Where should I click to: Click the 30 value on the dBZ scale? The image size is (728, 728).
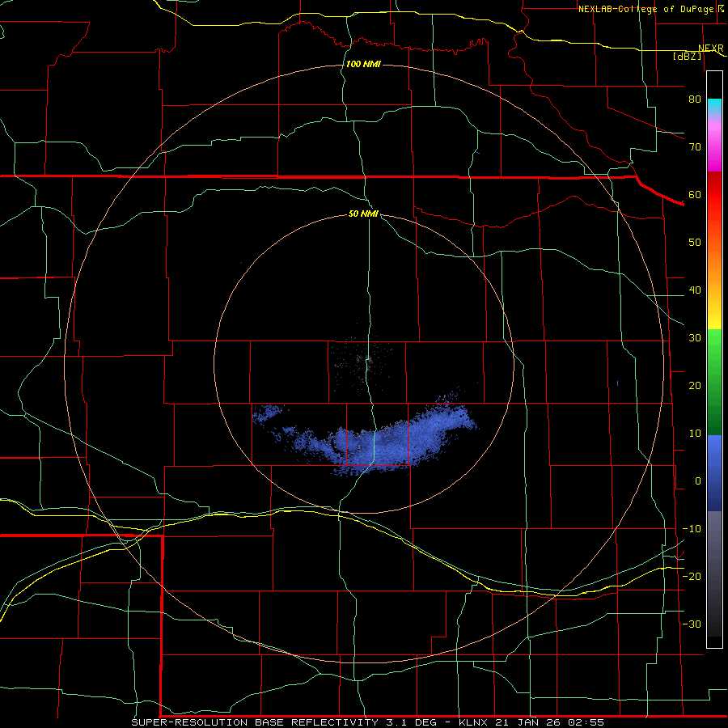[x=695, y=338]
